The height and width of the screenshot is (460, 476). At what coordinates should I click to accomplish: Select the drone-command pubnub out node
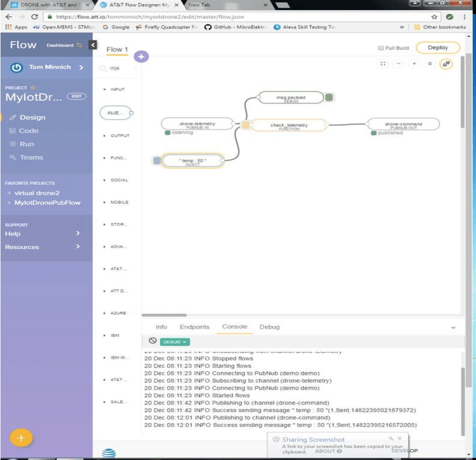click(x=403, y=124)
